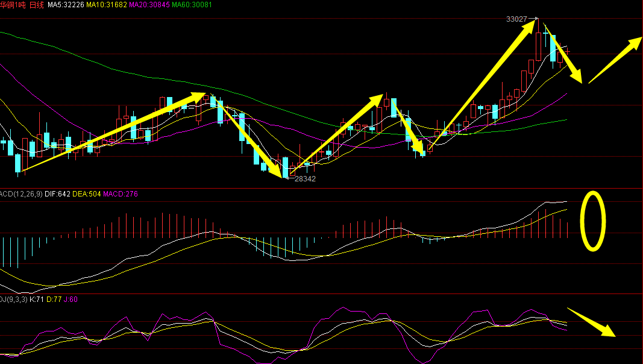643x364 pixels.
Task: Click the 日线 daily period label
Action: tap(36, 5)
